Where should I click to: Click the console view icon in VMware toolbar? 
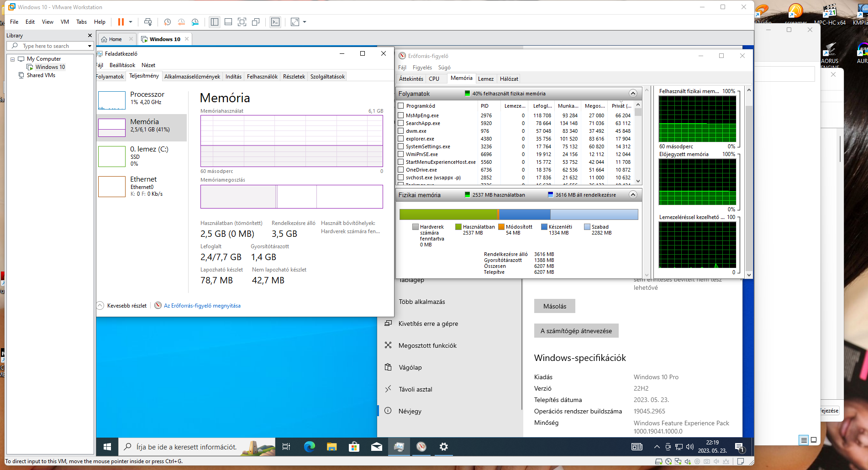(275, 22)
